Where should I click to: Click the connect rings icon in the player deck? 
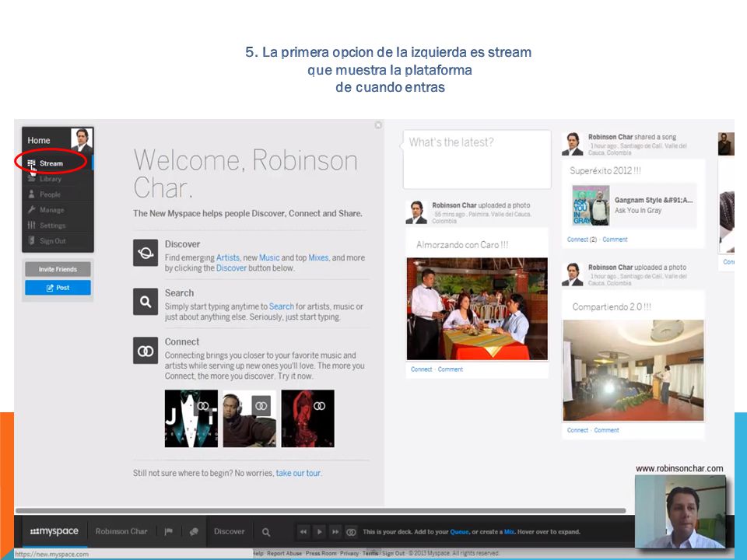(351, 531)
